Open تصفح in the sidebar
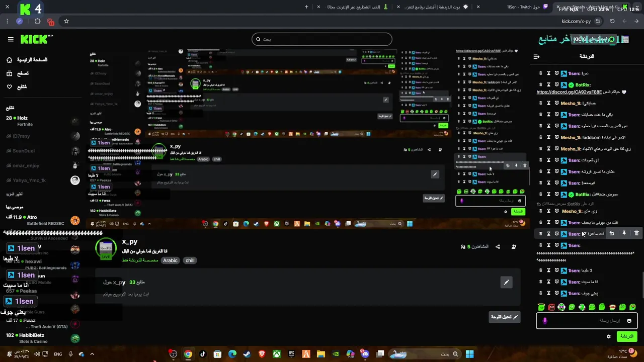 point(18,73)
